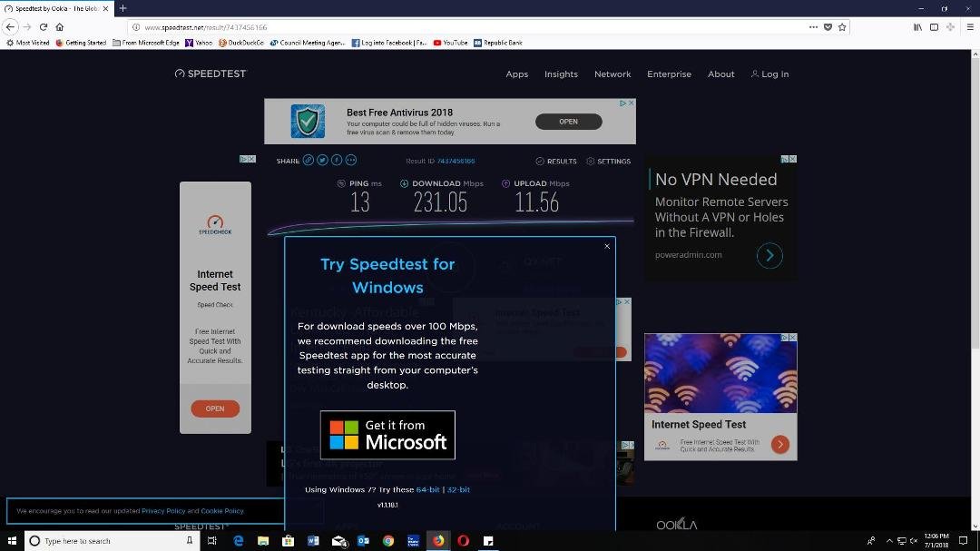Click the Windows Start button
The image size is (980, 551).
12,540
